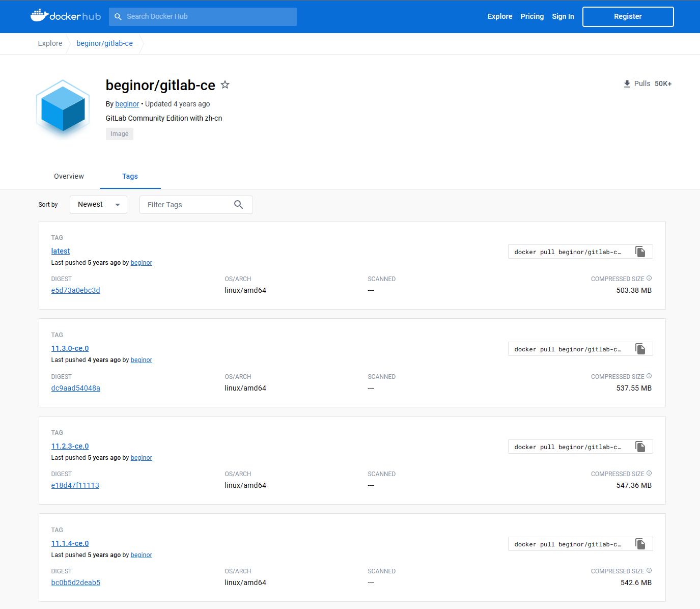Screen dimensions: 700x609
Task: Open the Sort by Newest dropdown
Action: tap(98, 205)
